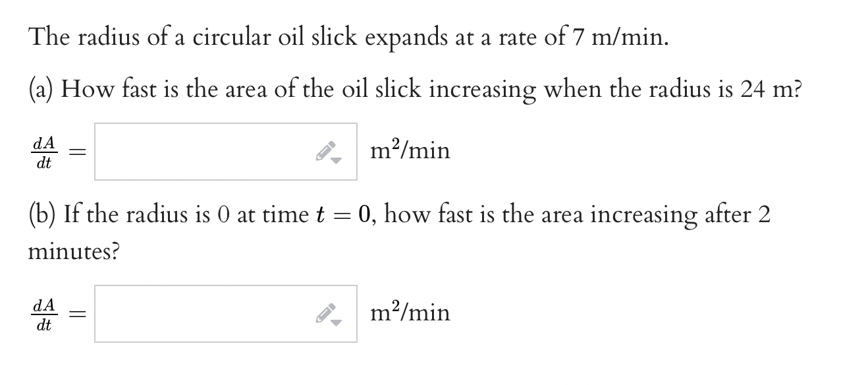Open the equation editor pencil in part (a) answer box
Image resolution: width=868 pixels, height=385 pixels.
pyautogui.click(x=325, y=150)
